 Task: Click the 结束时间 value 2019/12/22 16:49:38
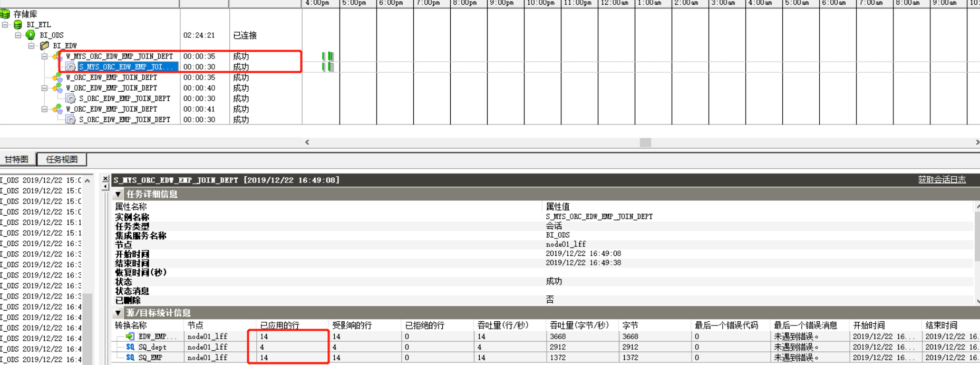coord(583,263)
